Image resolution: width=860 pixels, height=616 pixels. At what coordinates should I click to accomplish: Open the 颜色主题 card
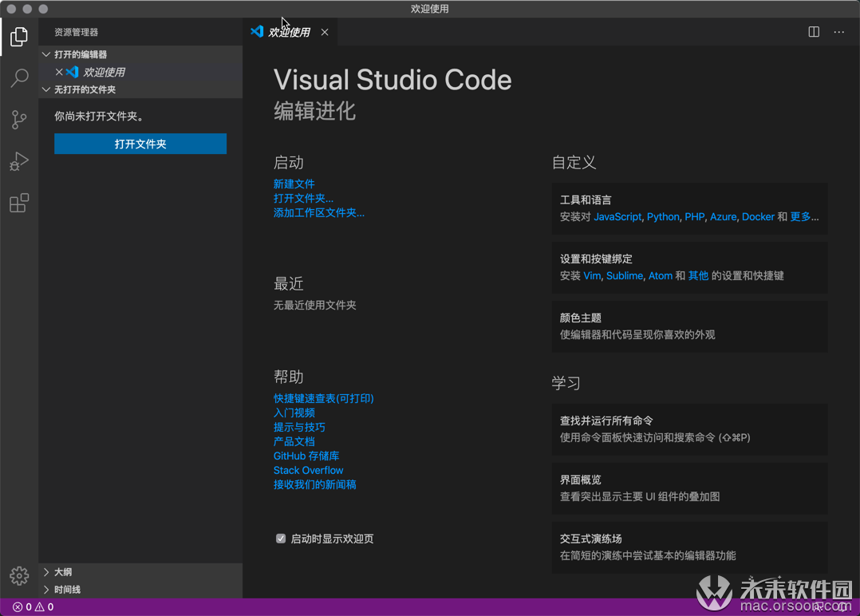[x=689, y=326]
